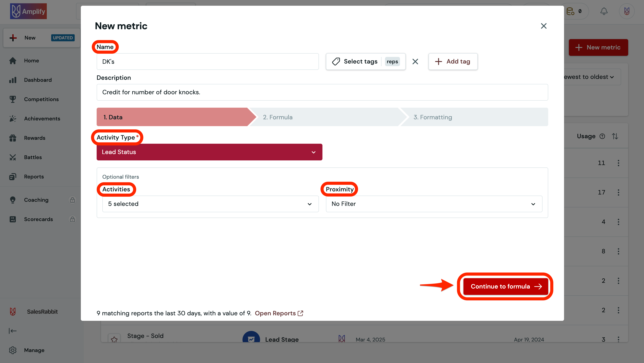Viewport: 644px width, 363px height.
Task: Remove the reps tag with the X
Action: coord(415,61)
